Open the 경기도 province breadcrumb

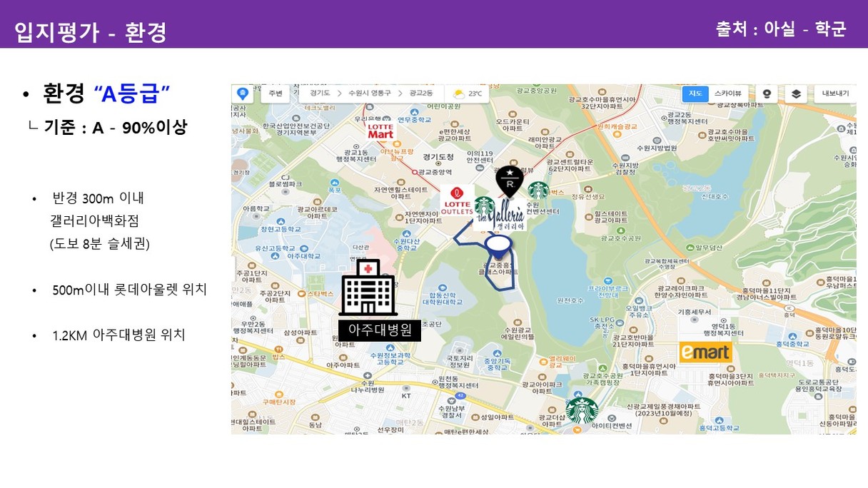[x=320, y=93]
